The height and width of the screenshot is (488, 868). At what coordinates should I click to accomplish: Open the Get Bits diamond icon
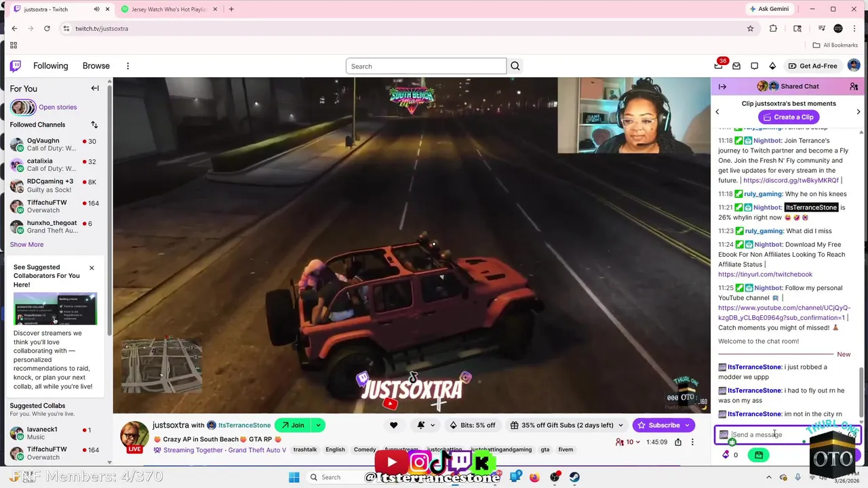tap(772, 66)
